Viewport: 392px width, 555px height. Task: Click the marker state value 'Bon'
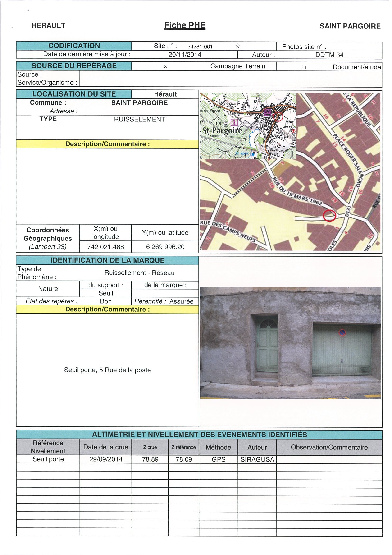[x=106, y=301]
